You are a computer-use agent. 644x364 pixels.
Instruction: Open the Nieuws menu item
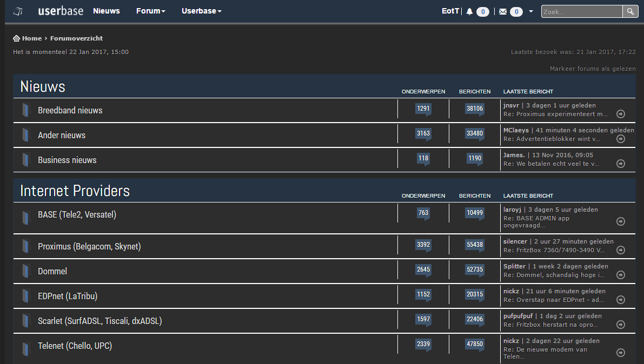[107, 11]
